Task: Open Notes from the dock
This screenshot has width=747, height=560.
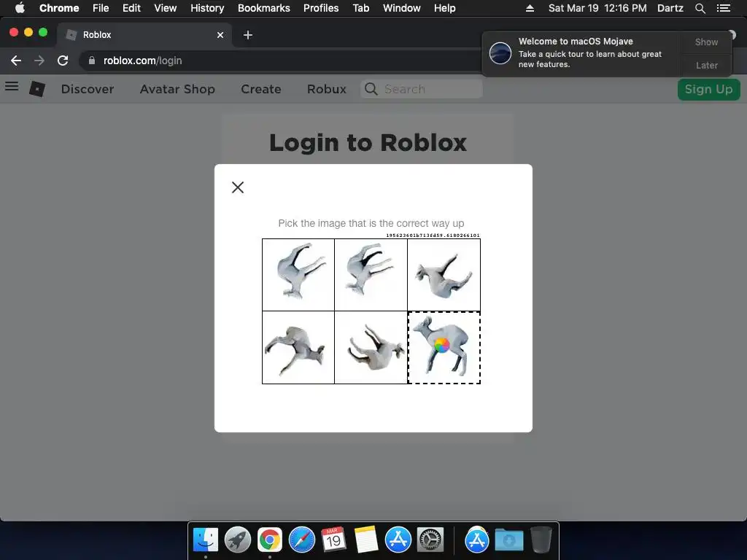Action: pos(366,540)
